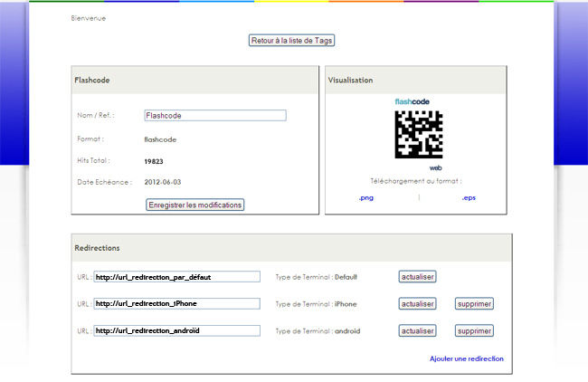Click actualiser for the Default terminal
Viewport: 588px width, 382px height.
[417, 277]
